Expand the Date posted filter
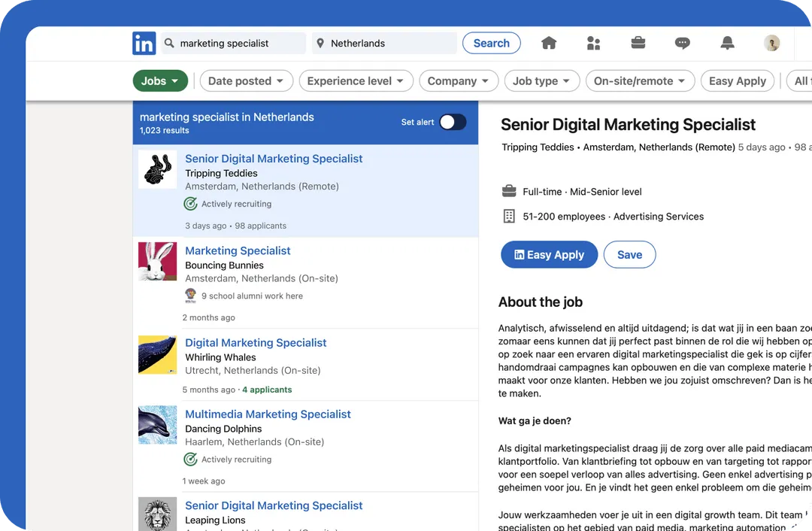The image size is (812, 531). 246,80
